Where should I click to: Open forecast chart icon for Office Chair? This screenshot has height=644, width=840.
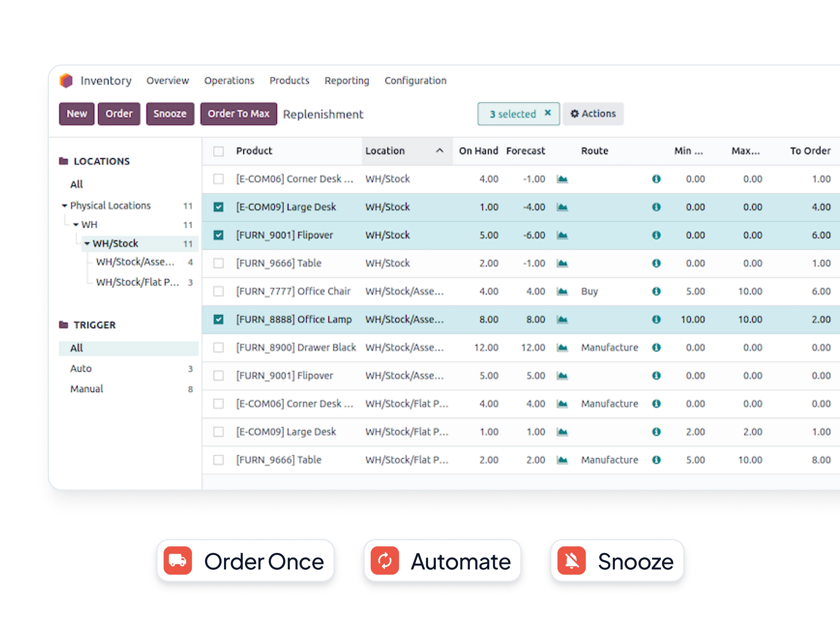(562, 291)
